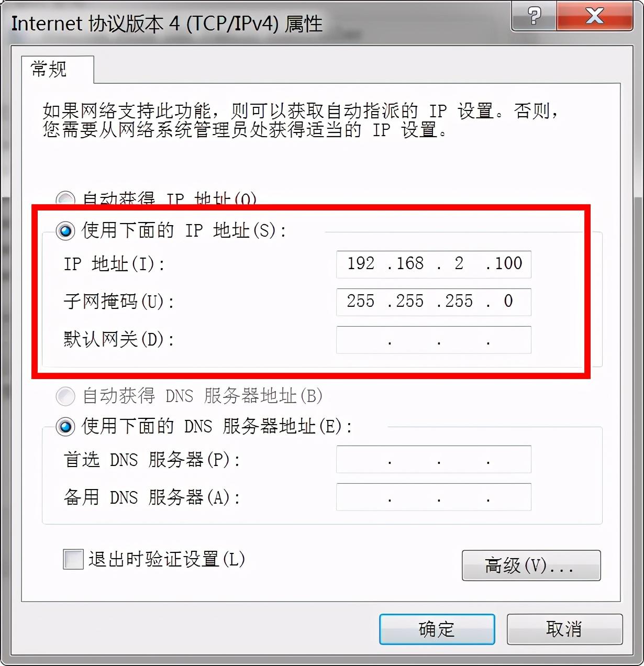Viewport: 644px width, 666px height.
Task: Open 高级 advanced settings
Action: click(x=531, y=565)
